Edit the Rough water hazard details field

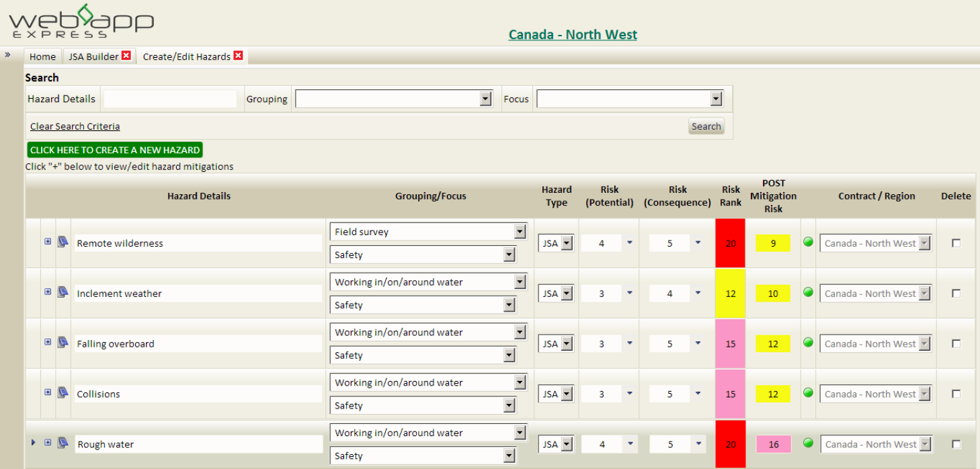point(198,444)
